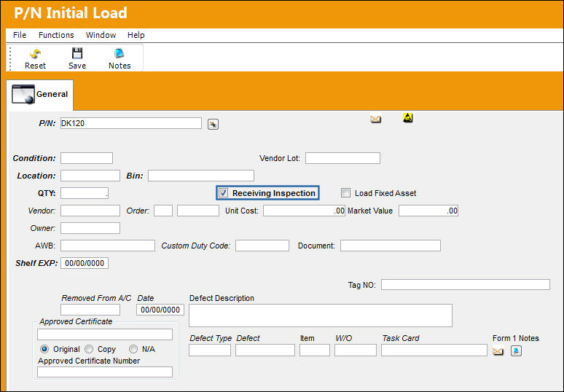Switch to the General tab

[x=40, y=95]
